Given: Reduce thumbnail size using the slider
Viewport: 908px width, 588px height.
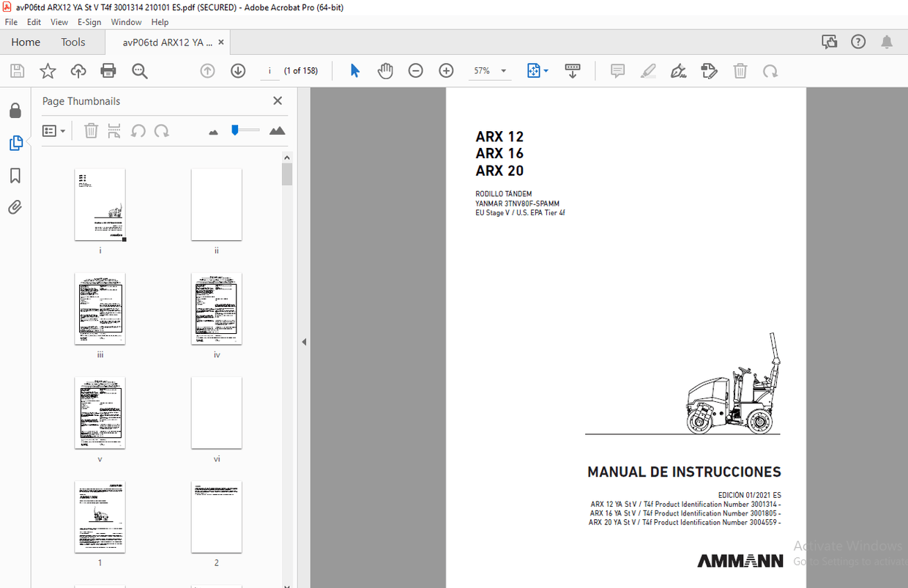Looking at the screenshot, I should coord(213,130).
